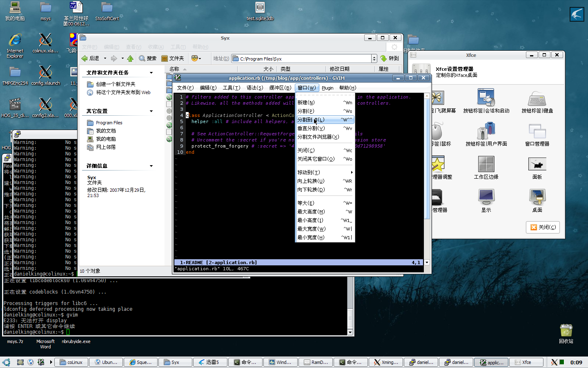Toggle the Folders pane in Explorer
Image resolution: width=588 pixels, height=368 pixels.
173,58
